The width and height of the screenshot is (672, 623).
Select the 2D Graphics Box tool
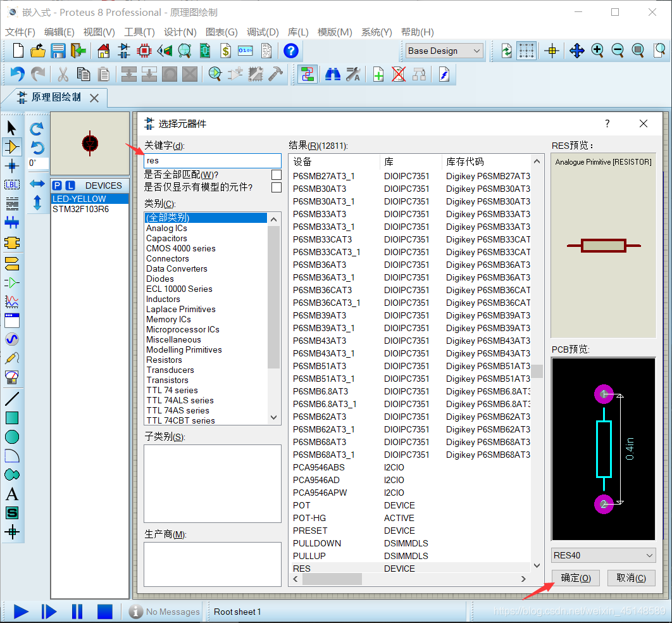[11, 418]
